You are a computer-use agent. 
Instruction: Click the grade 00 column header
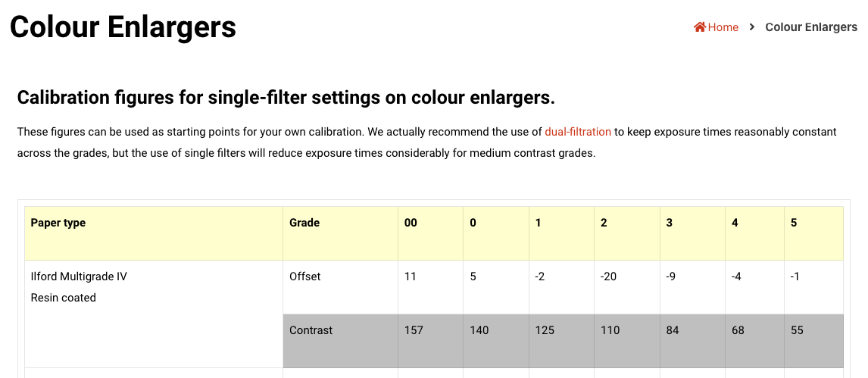411,223
